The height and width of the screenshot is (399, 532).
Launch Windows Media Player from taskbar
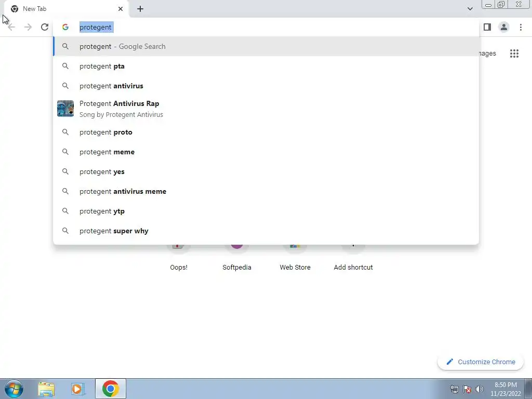click(78, 389)
